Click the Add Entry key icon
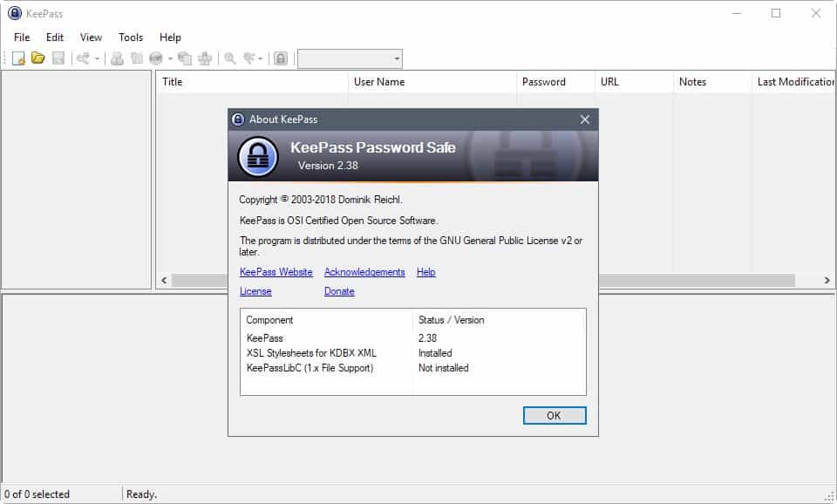This screenshot has width=837, height=504. coord(83,58)
